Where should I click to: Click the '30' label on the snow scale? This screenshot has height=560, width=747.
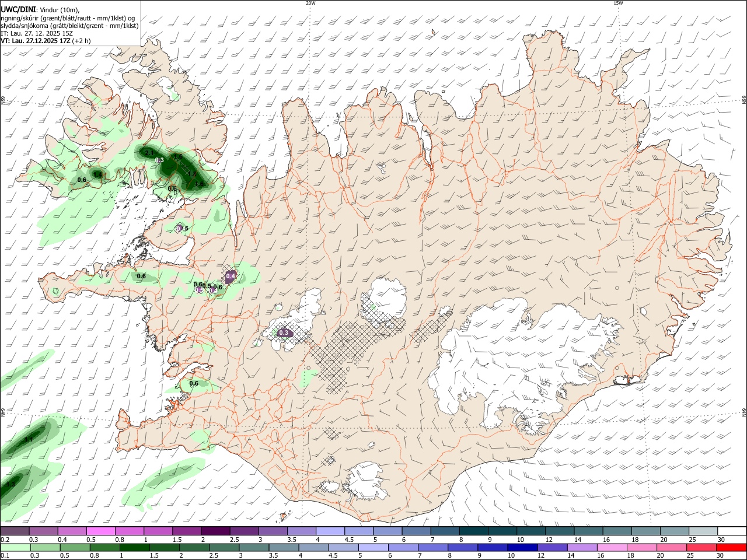(720, 540)
